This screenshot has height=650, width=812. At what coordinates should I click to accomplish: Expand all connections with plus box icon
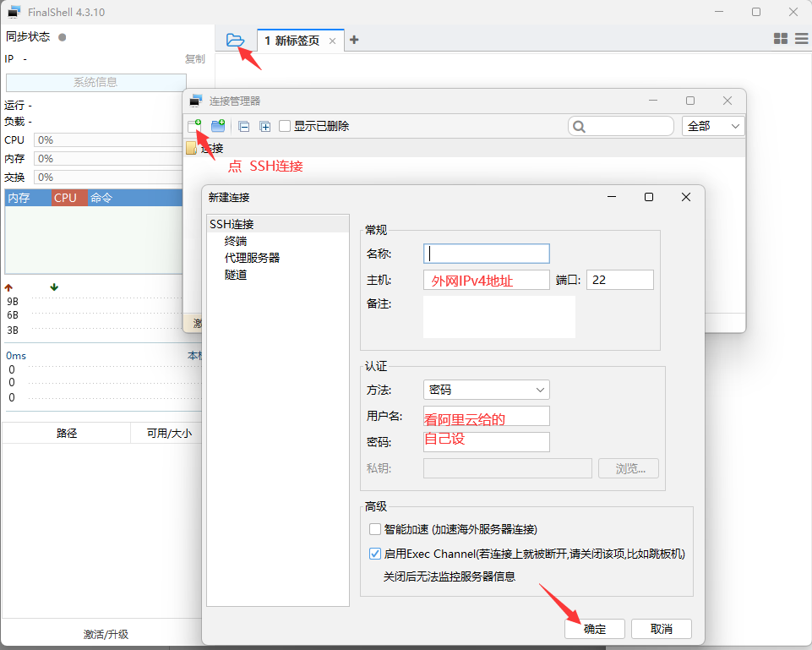click(x=265, y=127)
